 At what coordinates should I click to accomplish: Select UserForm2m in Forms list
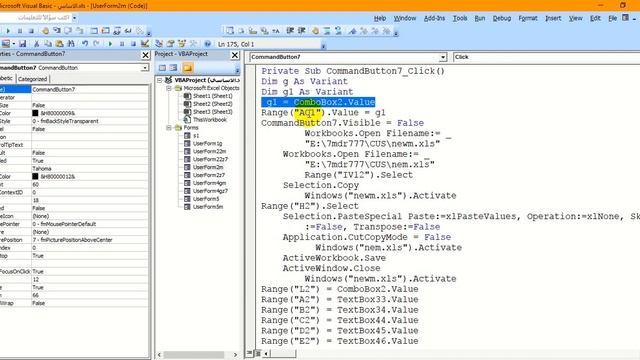[208, 167]
